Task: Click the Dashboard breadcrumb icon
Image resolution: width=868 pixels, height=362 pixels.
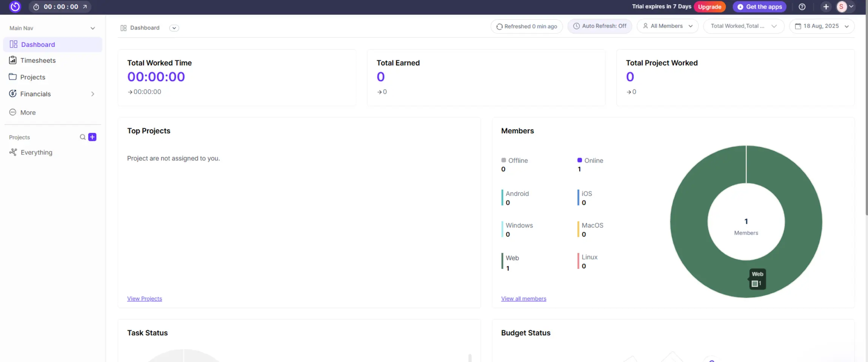Action: coord(123,28)
